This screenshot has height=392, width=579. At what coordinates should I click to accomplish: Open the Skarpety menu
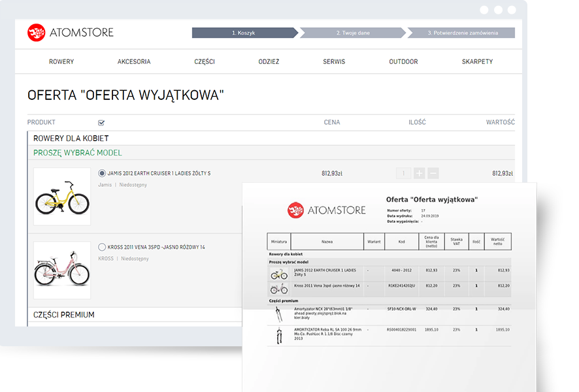[477, 62]
